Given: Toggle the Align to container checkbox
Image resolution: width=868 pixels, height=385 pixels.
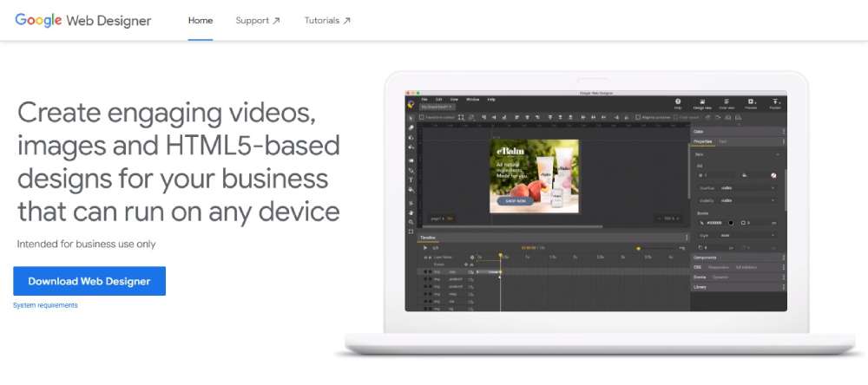Looking at the screenshot, I should (638, 117).
